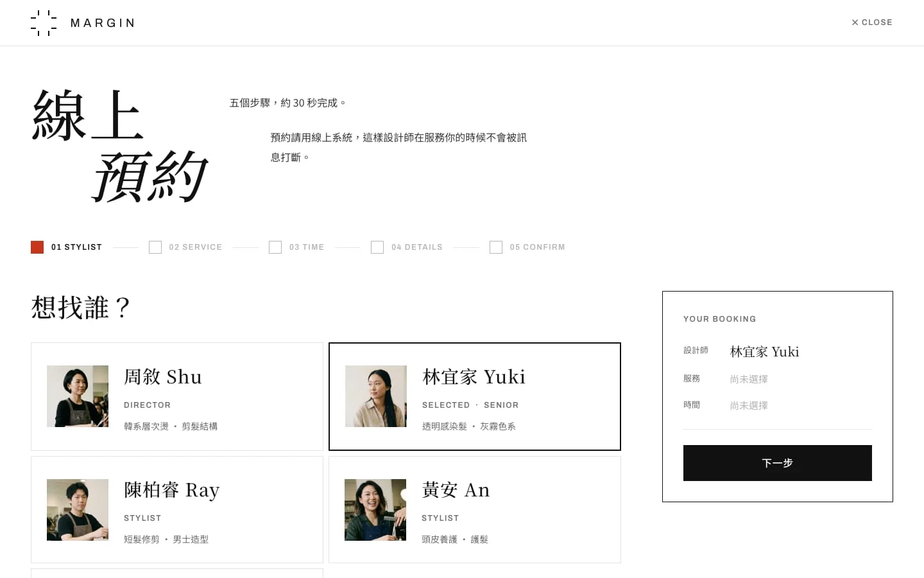Click the 時間 label in booking summary
Screen dimensions: 924x578
tap(692, 405)
